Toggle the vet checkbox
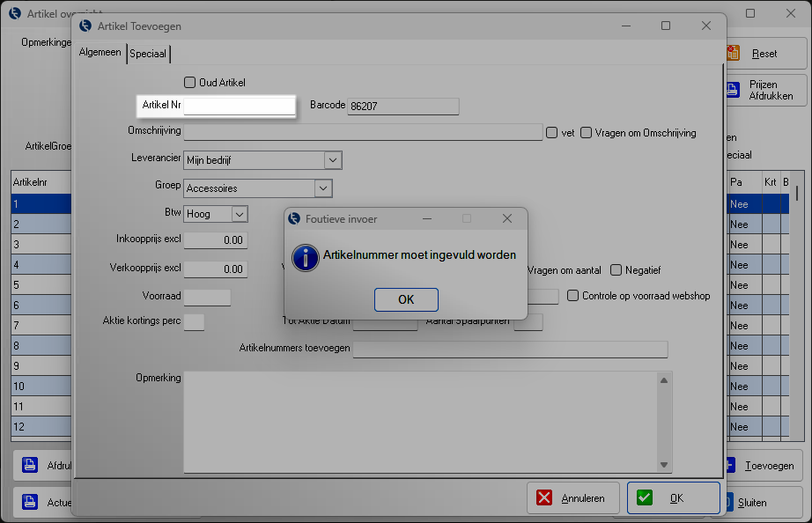The width and height of the screenshot is (812, 523). [x=552, y=133]
